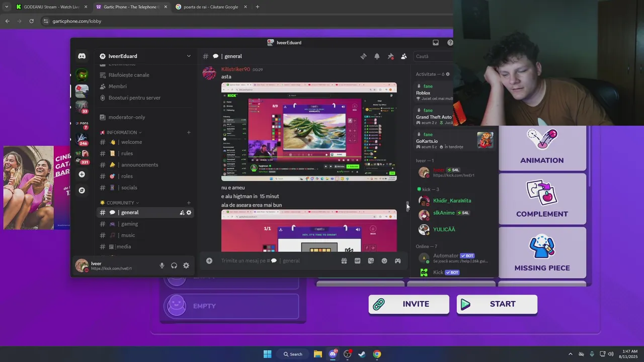
Task: Open Discover servers compass icon
Action: 82,191
